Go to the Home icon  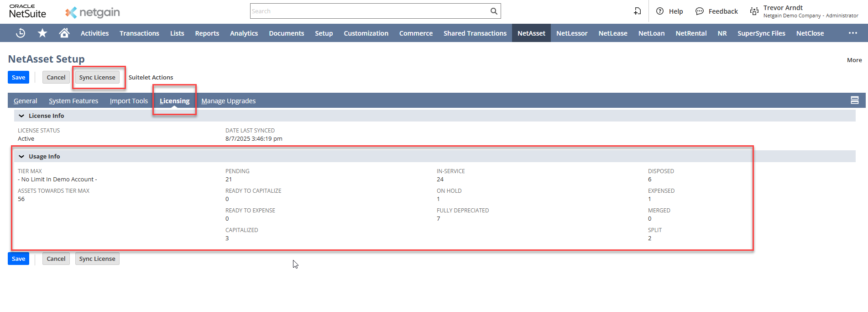pos(64,33)
